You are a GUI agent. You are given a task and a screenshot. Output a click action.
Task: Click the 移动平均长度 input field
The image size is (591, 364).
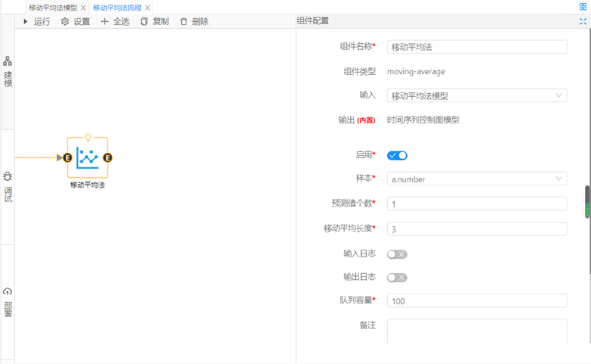pyautogui.click(x=477, y=229)
